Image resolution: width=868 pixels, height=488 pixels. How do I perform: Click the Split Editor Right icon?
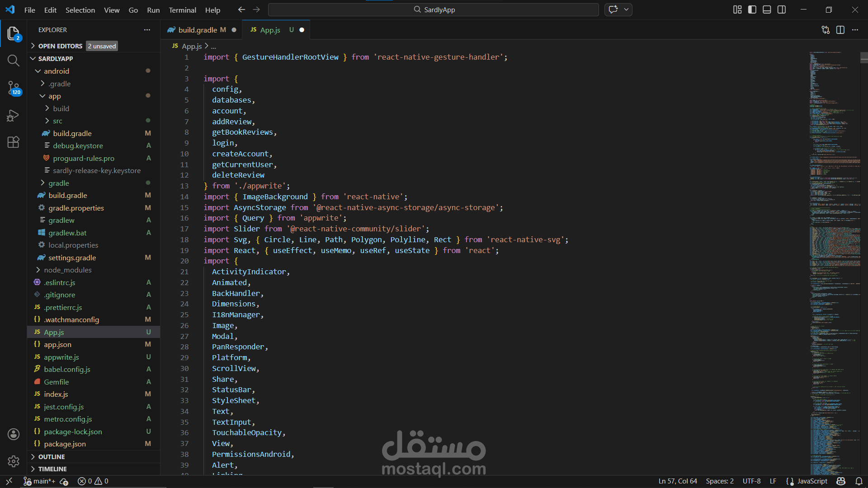840,30
